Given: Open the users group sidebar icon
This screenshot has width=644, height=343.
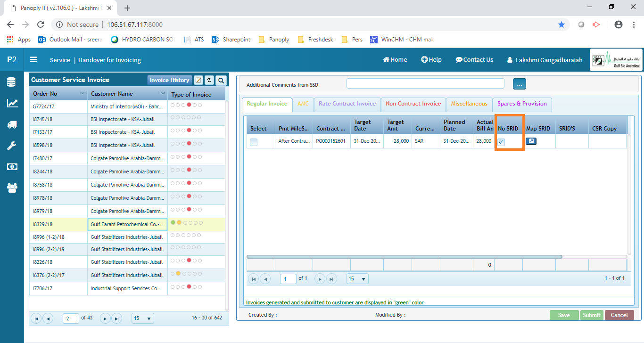Looking at the screenshot, I should (12, 188).
